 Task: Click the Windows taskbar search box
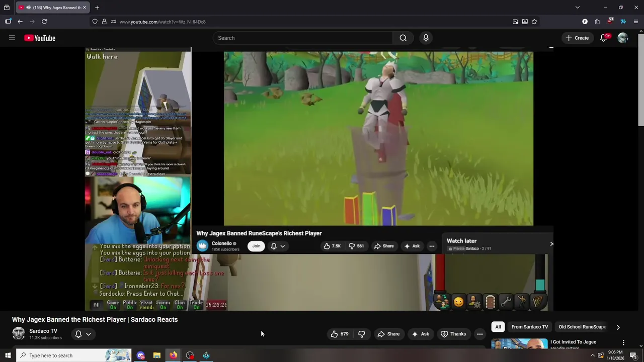tap(73, 355)
